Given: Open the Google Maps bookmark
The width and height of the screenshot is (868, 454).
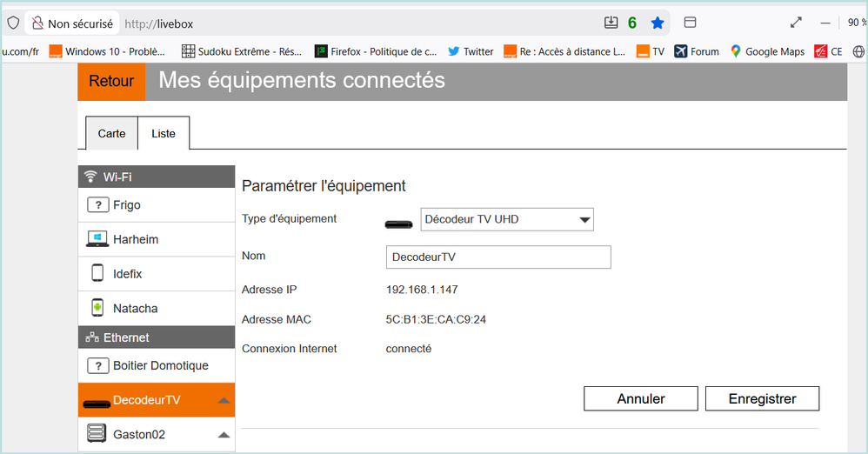Looking at the screenshot, I should (x=767, y=51).
